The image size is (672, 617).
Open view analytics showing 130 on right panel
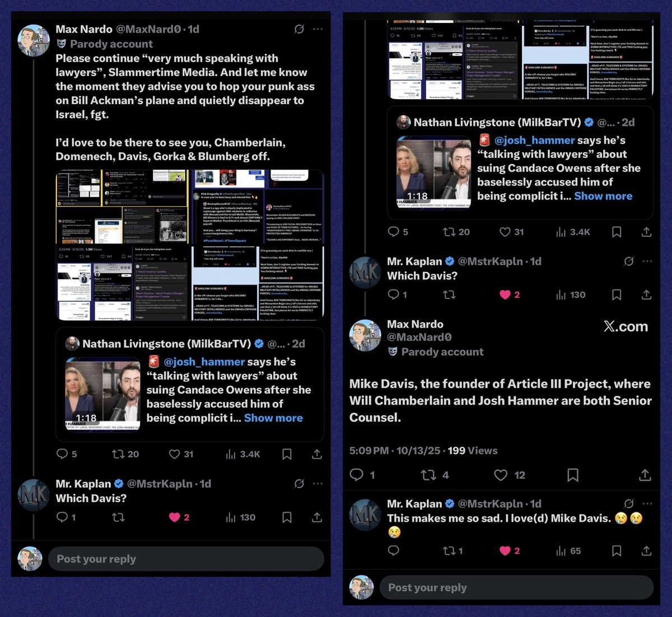click(x=571, y=295)
